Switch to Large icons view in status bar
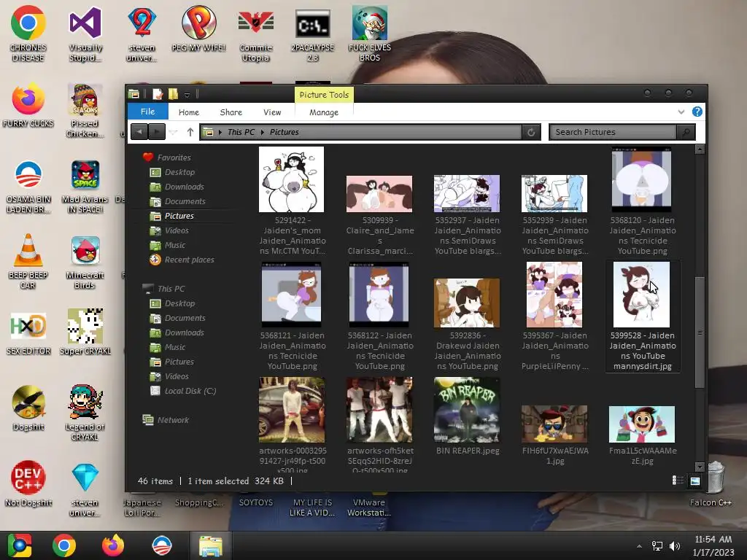The height and width of the screenshot is (560, 747). [694, 481]
